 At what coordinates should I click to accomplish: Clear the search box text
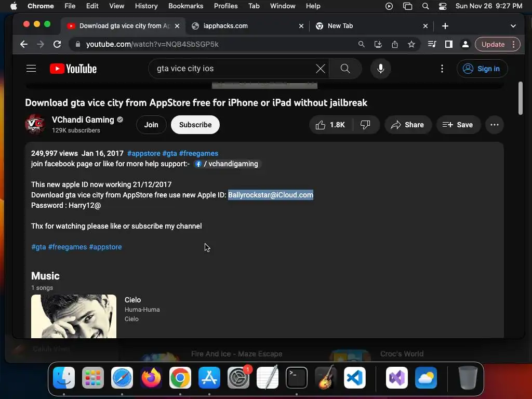click(320, 69)
